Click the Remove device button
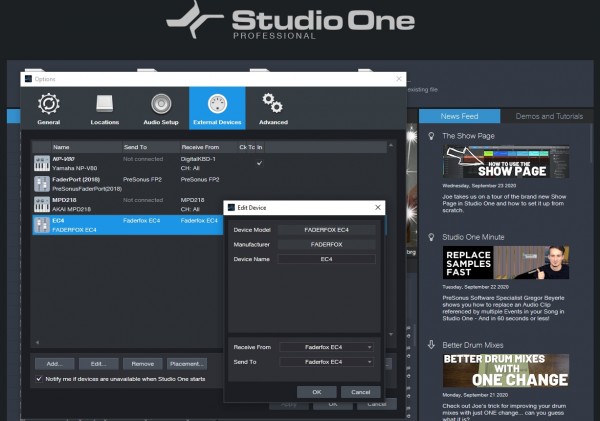The width and height of the screenshot is (600, 421). [143, 364]
